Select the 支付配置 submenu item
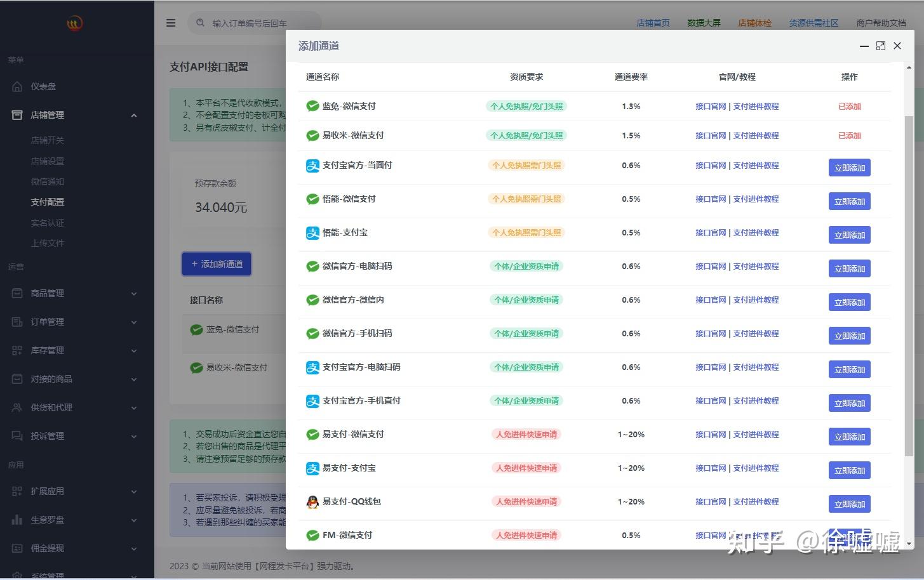Image resolution: width=924 pixels, height=580 pixels. [48, 202]
